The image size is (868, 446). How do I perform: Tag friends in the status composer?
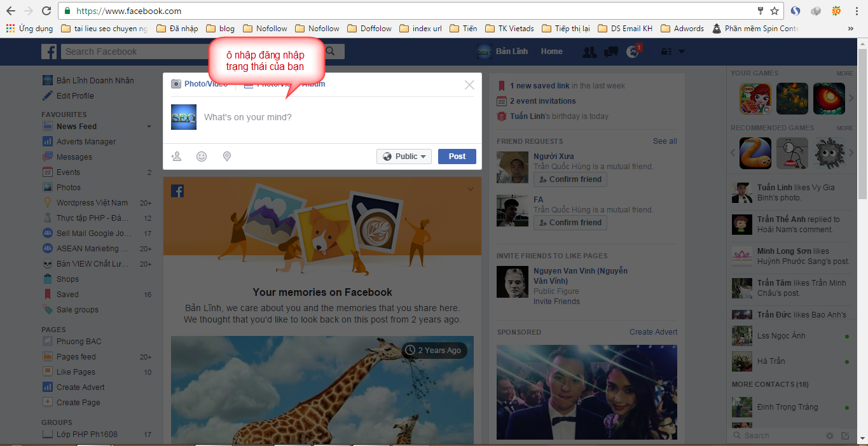click(x=176, y=156)
